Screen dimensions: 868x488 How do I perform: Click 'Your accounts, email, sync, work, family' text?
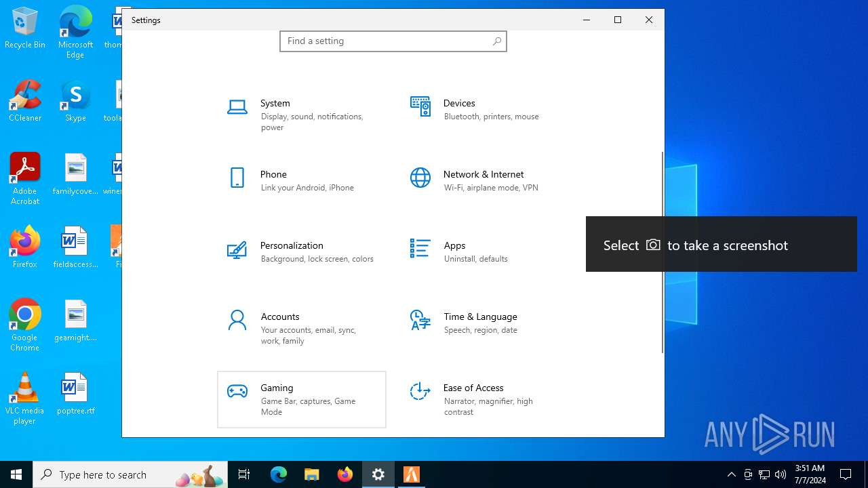pyautogui.click(x=309, y=335)
